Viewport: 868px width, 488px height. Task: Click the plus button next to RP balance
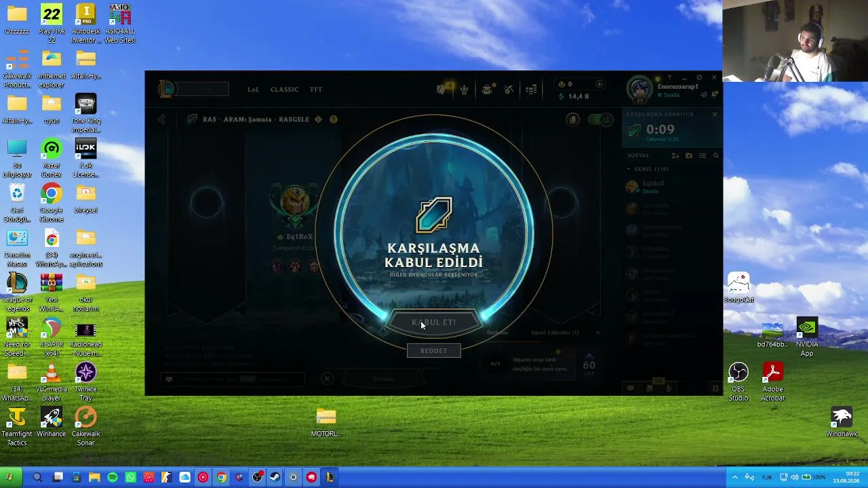pos(599,85)
